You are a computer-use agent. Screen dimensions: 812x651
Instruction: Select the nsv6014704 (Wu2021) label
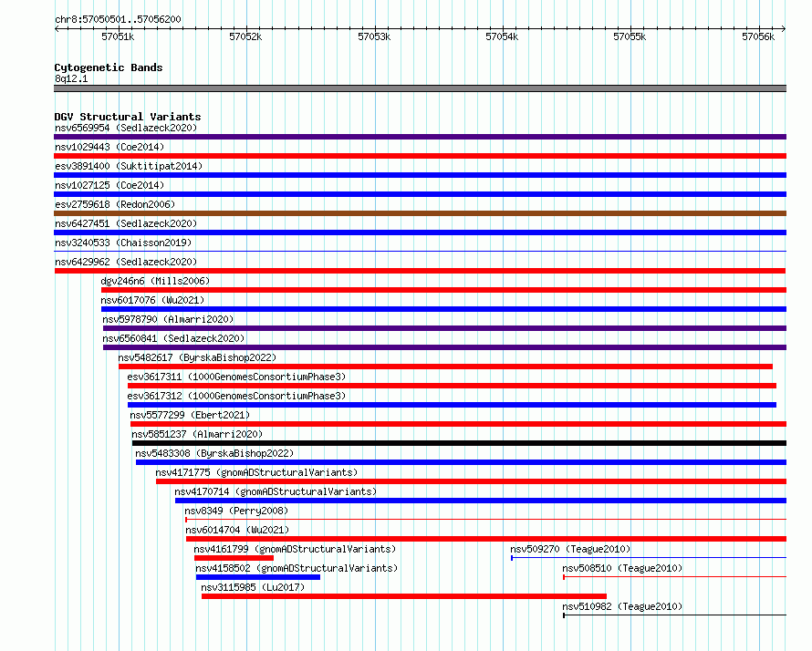[x=237, y=530]
